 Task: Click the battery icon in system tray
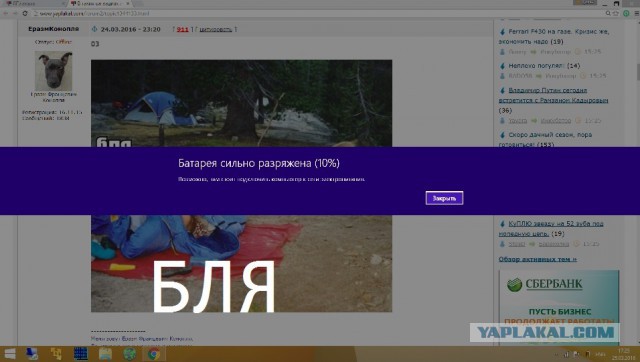(588, 354)
